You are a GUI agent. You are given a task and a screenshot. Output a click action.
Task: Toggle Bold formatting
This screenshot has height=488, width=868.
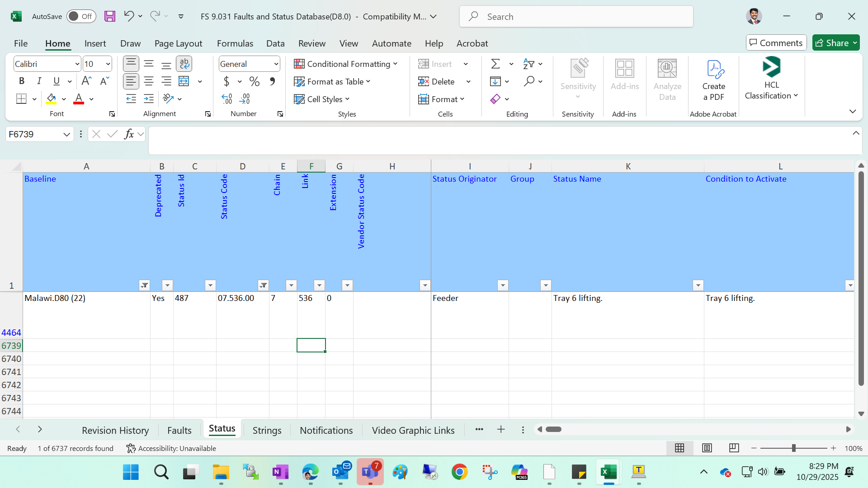21,81
